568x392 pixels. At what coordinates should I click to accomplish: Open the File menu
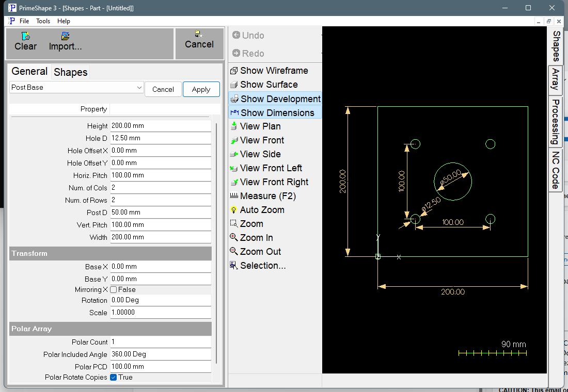pyautogui.click(x=24, y=21)
